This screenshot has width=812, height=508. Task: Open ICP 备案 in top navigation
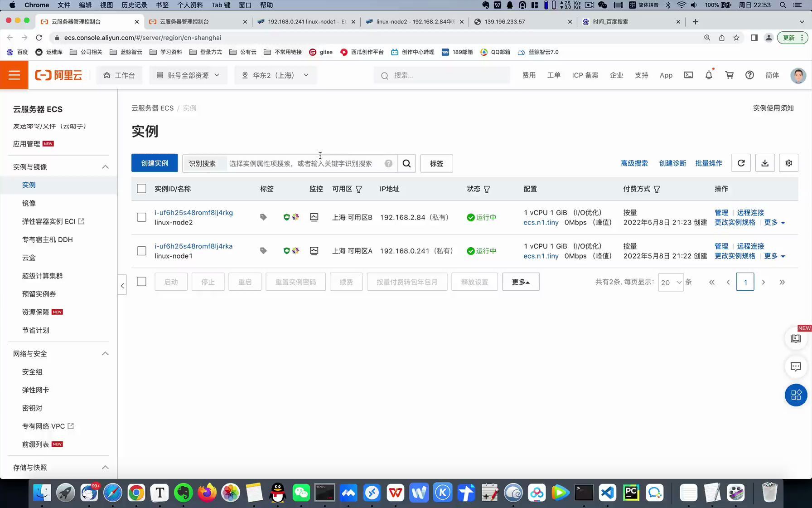click(x=585, y=75)
